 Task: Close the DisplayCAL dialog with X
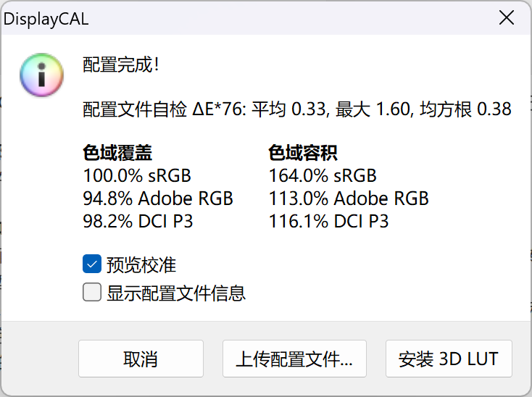click(x=507, y=17)
